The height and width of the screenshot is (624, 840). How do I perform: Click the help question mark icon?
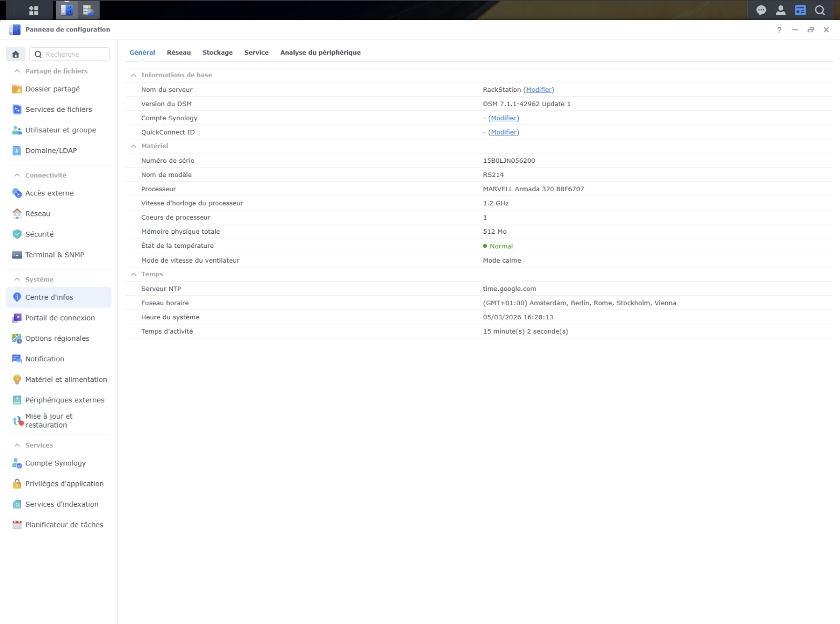779,30
